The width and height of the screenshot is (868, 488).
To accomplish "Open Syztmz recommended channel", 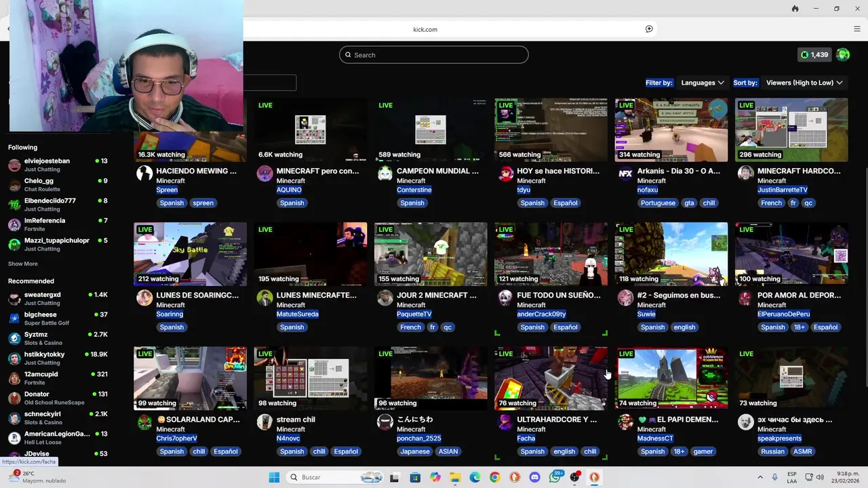I will [58, 338].
